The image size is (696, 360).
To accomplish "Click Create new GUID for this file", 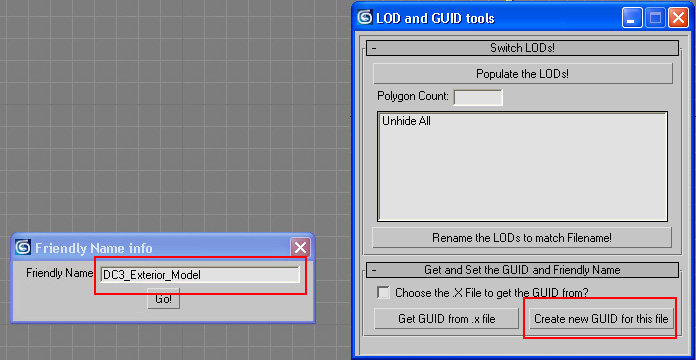I will (x=601, y=318).
